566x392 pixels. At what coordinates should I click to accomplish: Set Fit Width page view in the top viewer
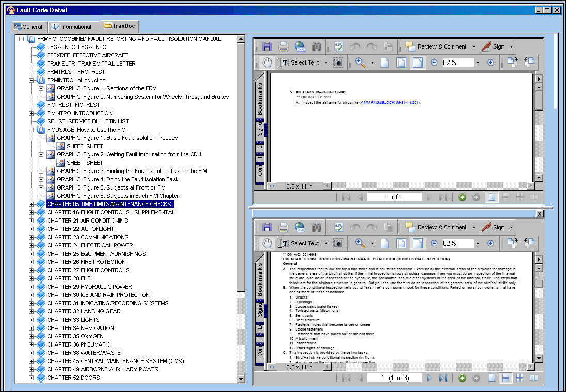point(417,62)
